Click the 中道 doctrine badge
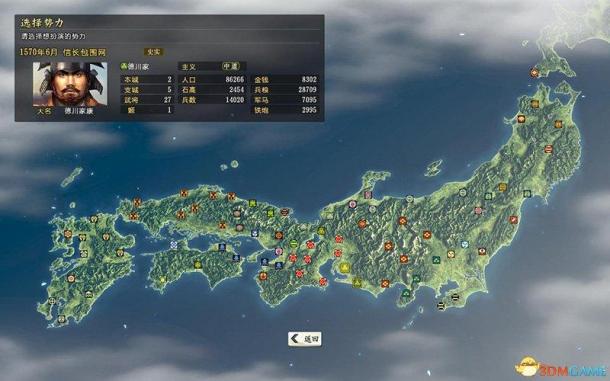Screen dimensions: 610x381 231,67
